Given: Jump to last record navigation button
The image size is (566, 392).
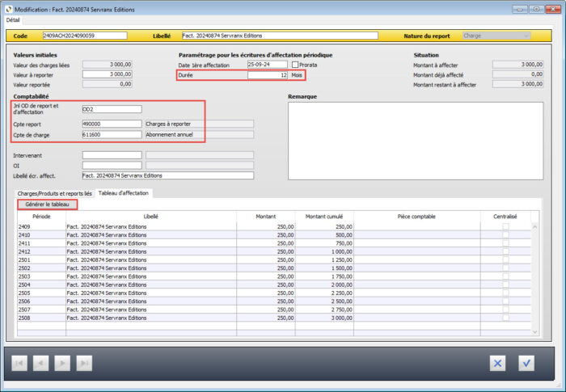Looking at the screenshot, I should click(x=84, y=363).
